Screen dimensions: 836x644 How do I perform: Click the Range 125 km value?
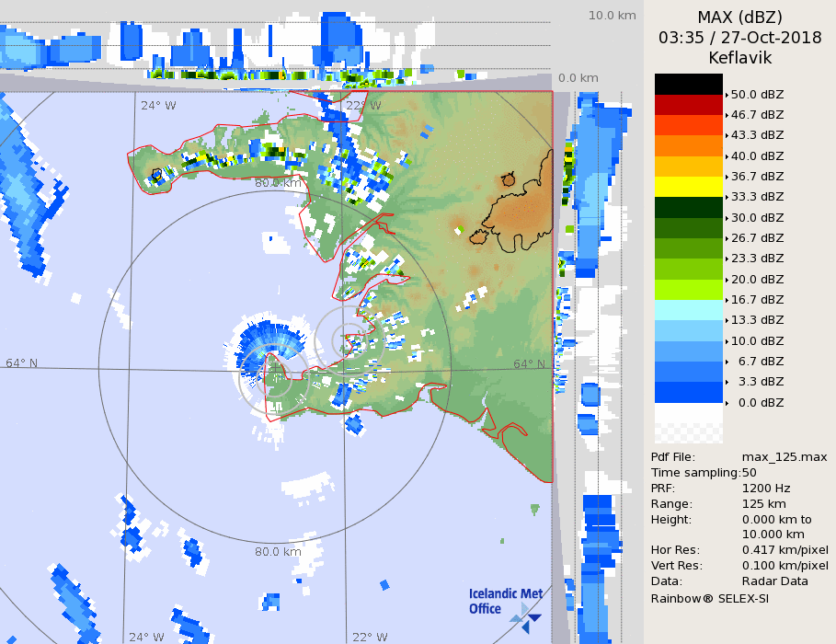(x=762, y=504)
